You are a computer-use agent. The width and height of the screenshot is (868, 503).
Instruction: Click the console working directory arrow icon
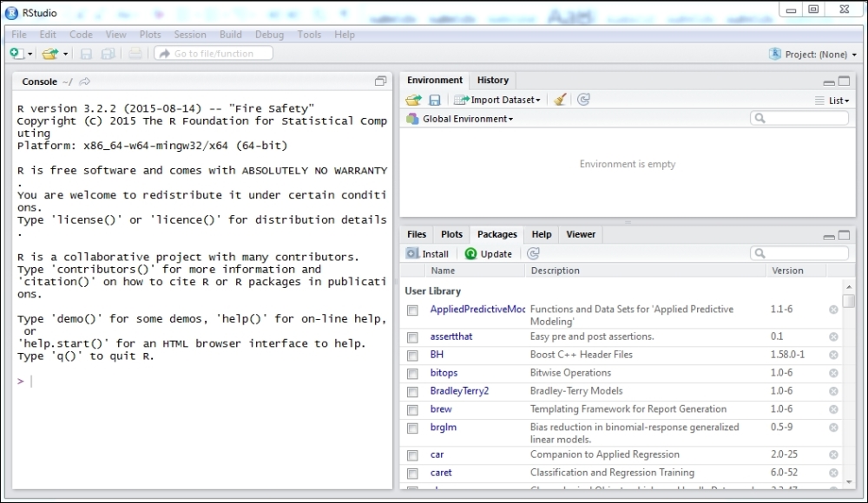pyautogui.click(x=85, y=82)
